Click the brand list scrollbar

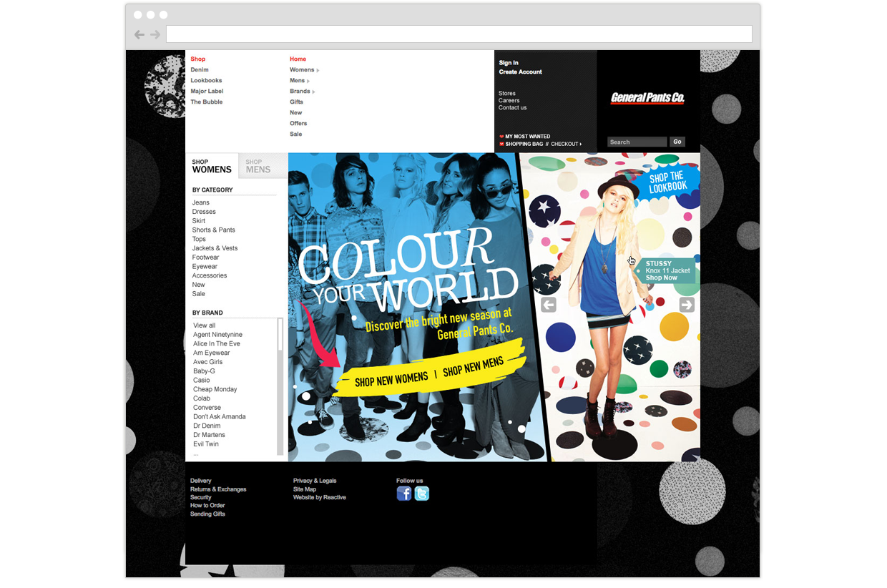point(280,386)
